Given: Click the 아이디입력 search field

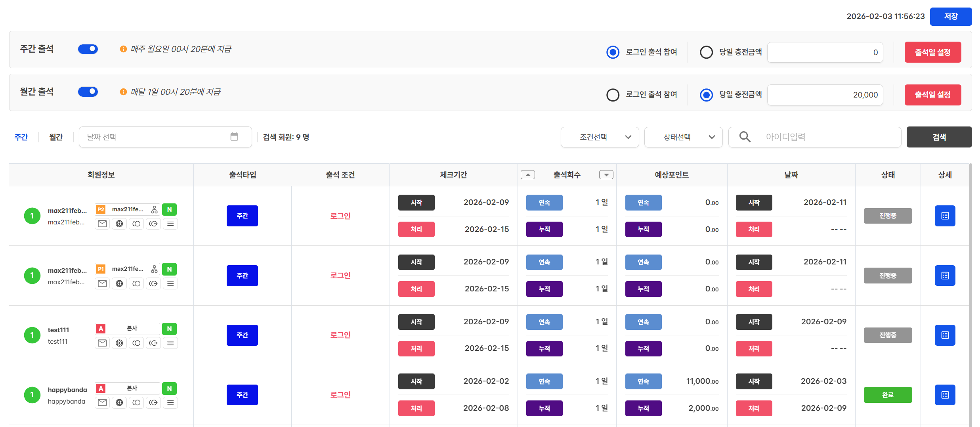Looking at the screenshot, I should 828,137.
